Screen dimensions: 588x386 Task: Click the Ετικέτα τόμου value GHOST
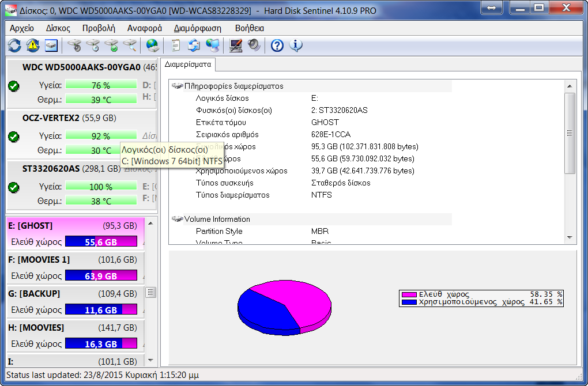(x=325, y=123)
